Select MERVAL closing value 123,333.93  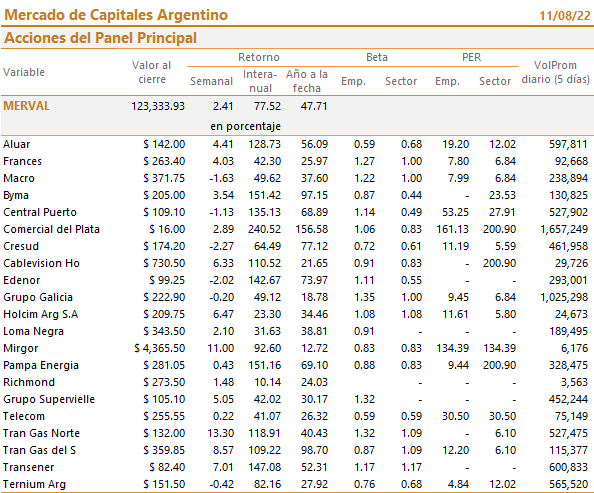(158, 106)
